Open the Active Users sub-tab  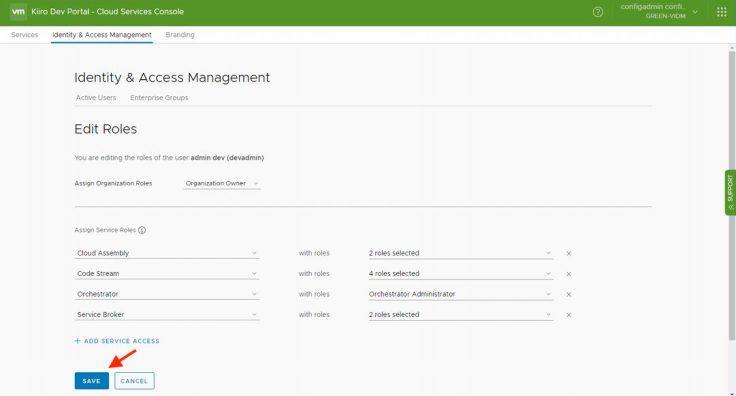[x=96, y=98]
